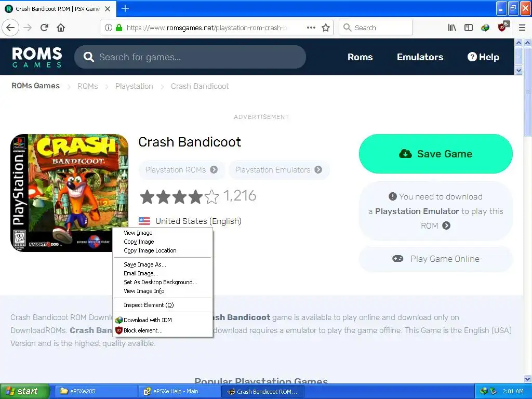532x399 pixels.
Task: Toggle the sidebar view icon
Action: click(x=469, y=28)
